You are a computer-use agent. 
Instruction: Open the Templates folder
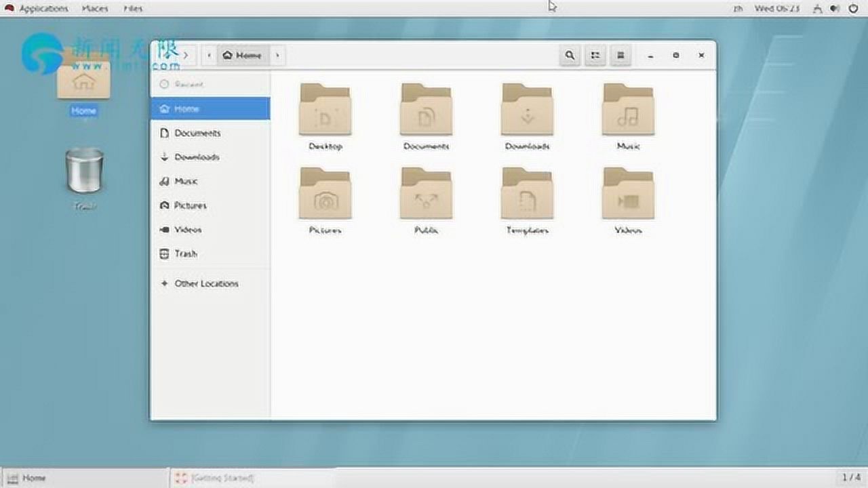pos(527,195)
